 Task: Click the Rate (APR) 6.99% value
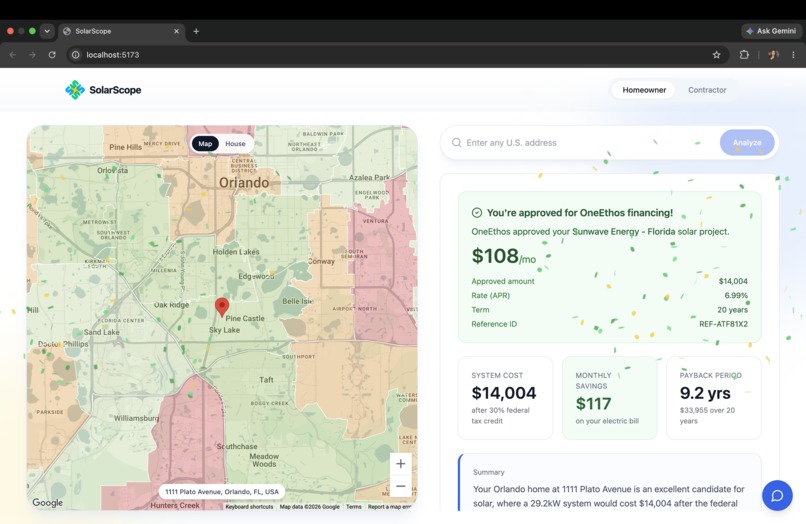click(x=736, y=296)
